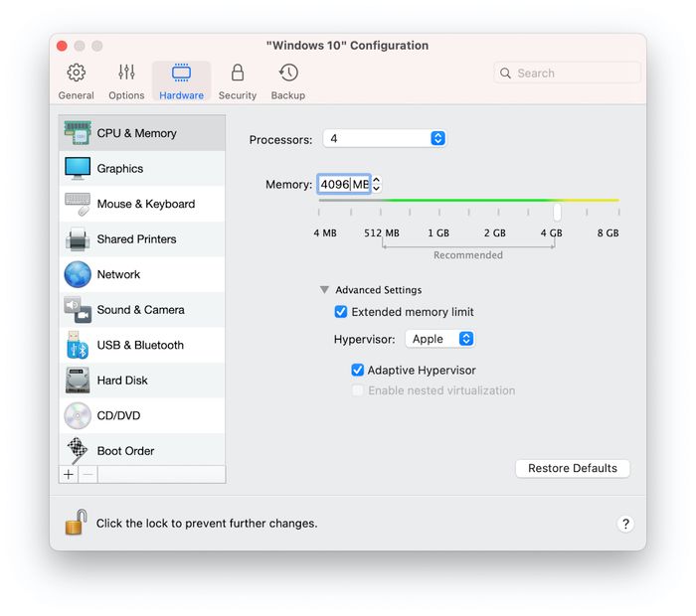696x616 pixels.
Task: Click the CPU & Memory chip icon
Action: click(x=78, y=133)
